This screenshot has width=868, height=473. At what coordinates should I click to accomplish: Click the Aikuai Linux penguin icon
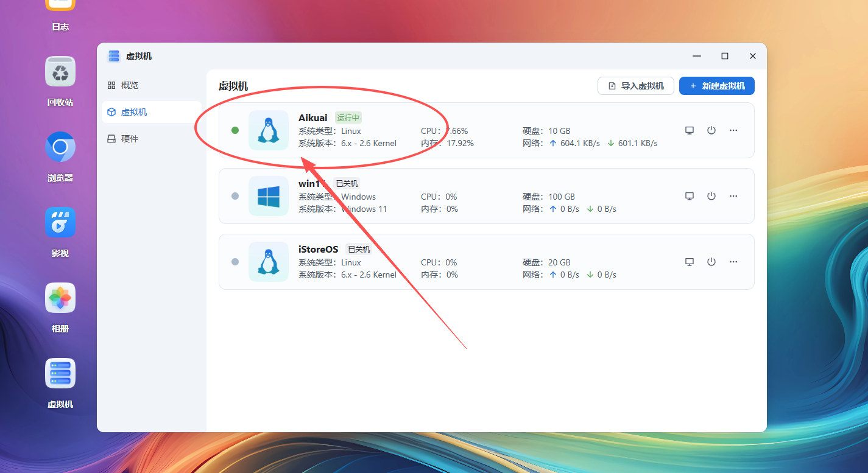pos(269,130)
